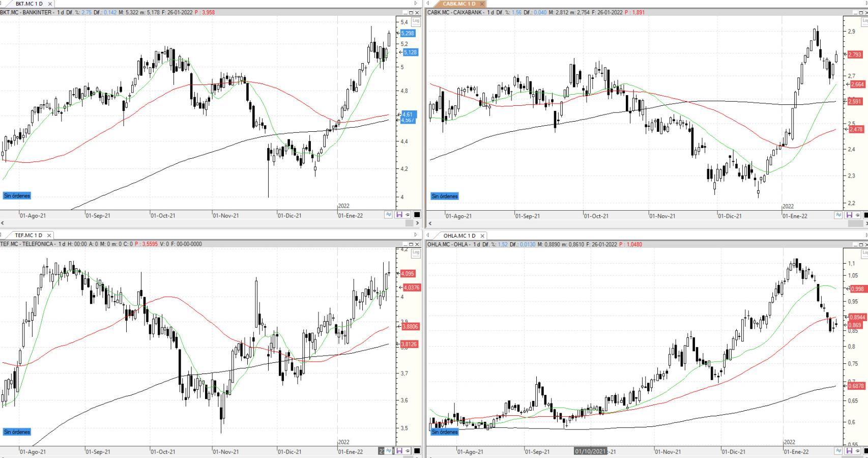Maximize the Caixabank chart window
The height and width of the screenshot is (458, 868).
click(860, 13)
